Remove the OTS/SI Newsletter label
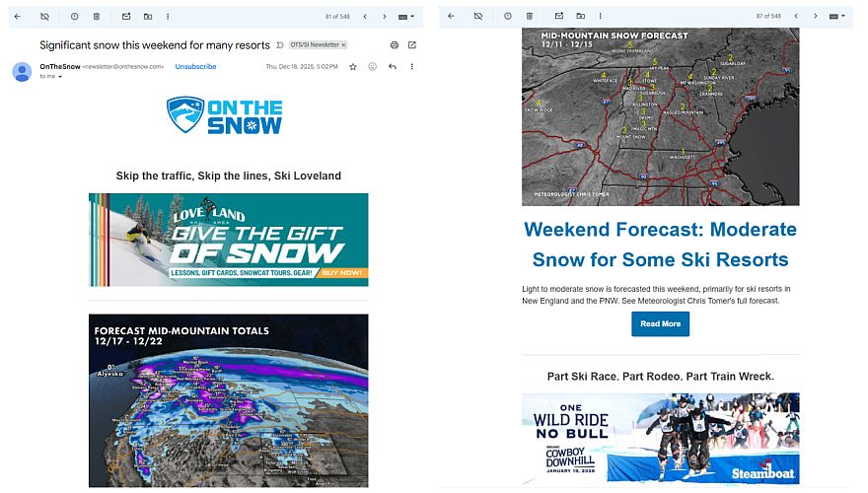868x493 pixels. tap(343, 45)
